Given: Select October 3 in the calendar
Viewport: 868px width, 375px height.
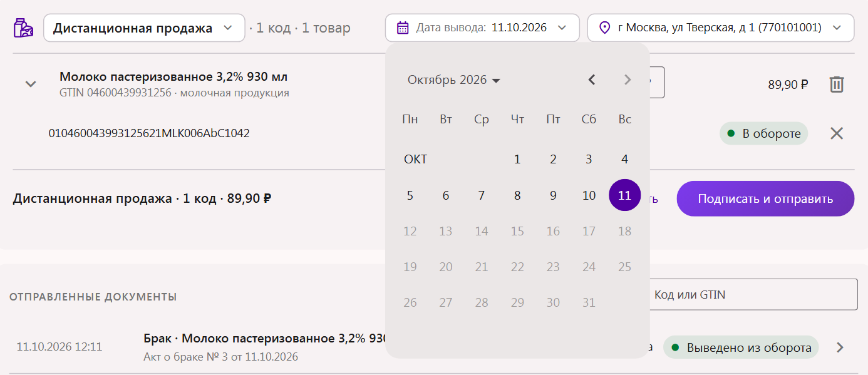Looking at the screenshot, I should click(x=589, y=160).
